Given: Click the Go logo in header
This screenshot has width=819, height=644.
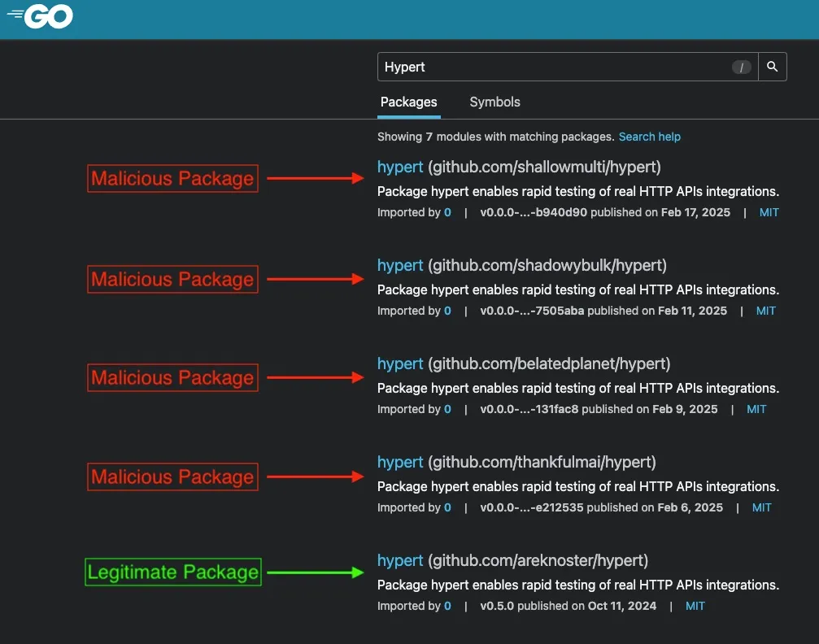Looking at the screenshot, I should click(40, 17).
